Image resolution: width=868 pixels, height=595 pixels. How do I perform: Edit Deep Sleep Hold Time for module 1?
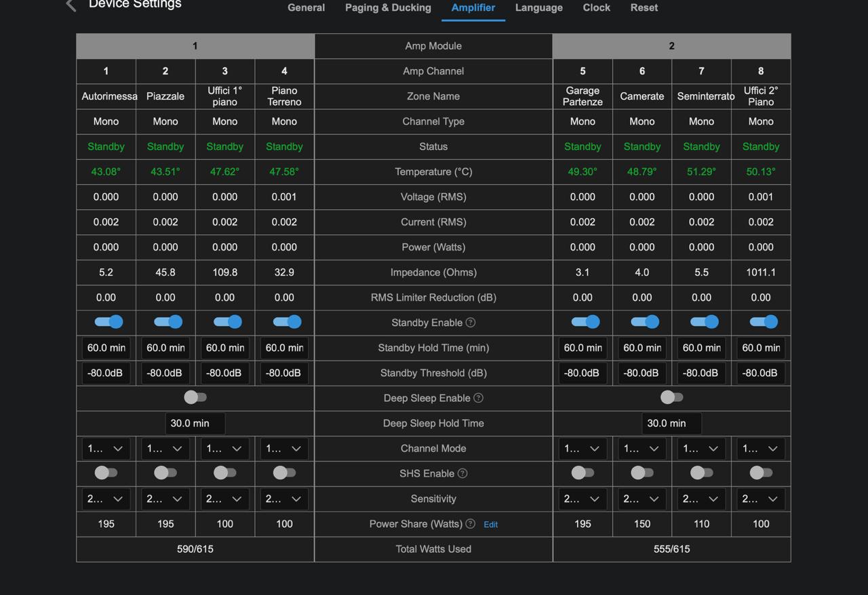pos(195,423)
